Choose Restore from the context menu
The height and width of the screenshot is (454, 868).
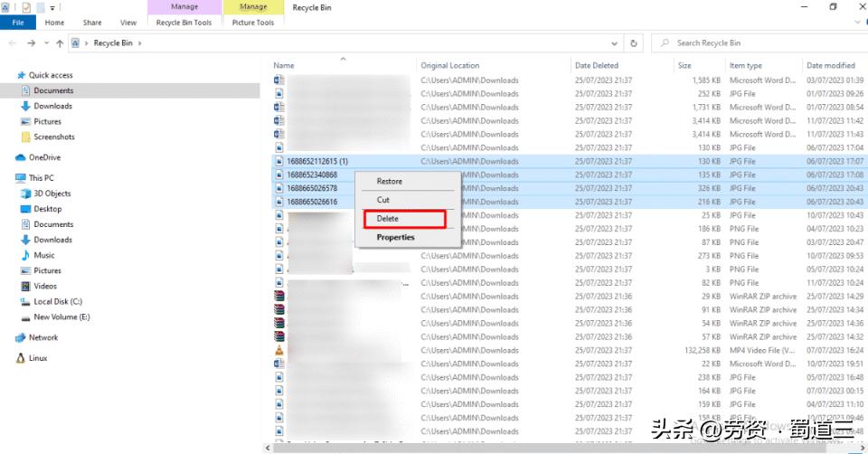[389, 182]
